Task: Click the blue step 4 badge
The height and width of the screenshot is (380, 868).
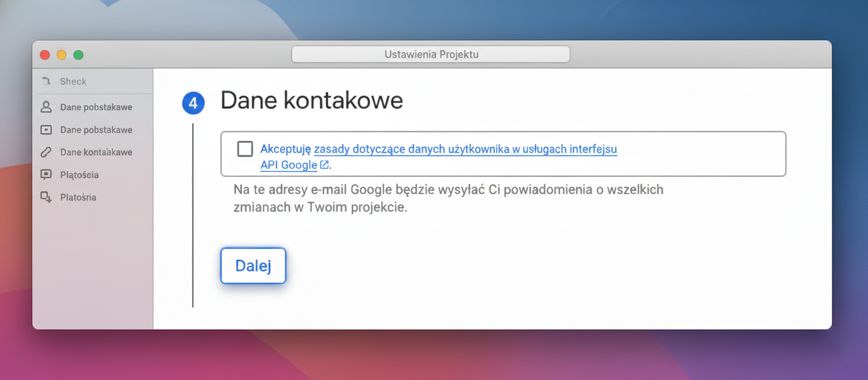Action: 193,103
